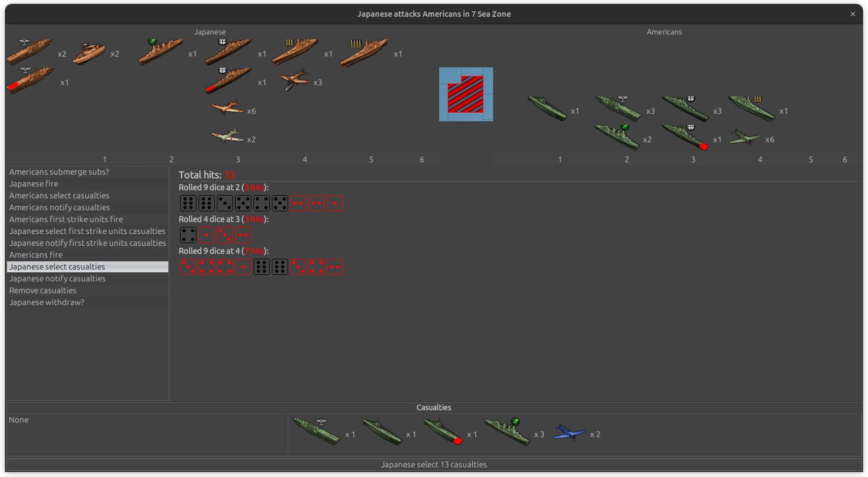Select the 'Americans fire' step
The width and height of the screenshot is (868, 477).
[x=87, y=255]
